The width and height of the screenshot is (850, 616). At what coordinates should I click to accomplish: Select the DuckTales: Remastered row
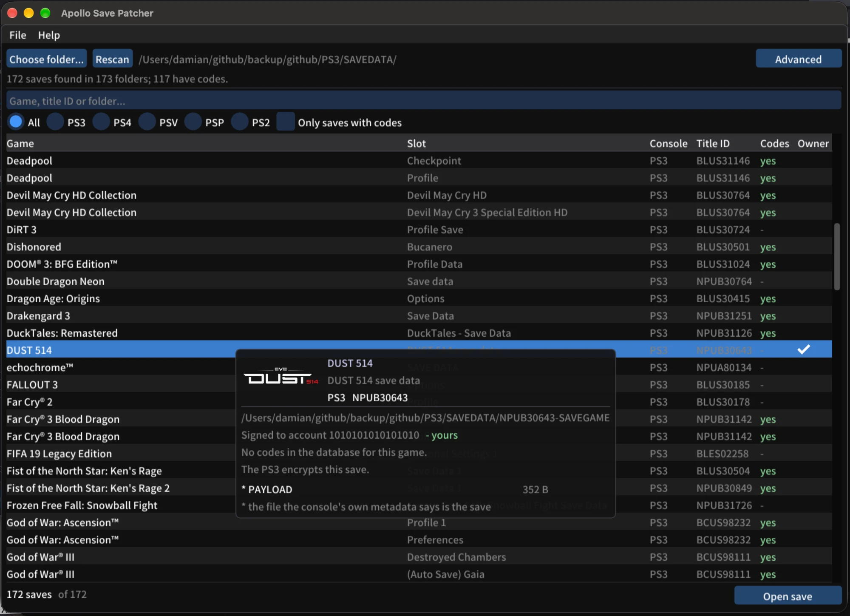click(419, 333)
